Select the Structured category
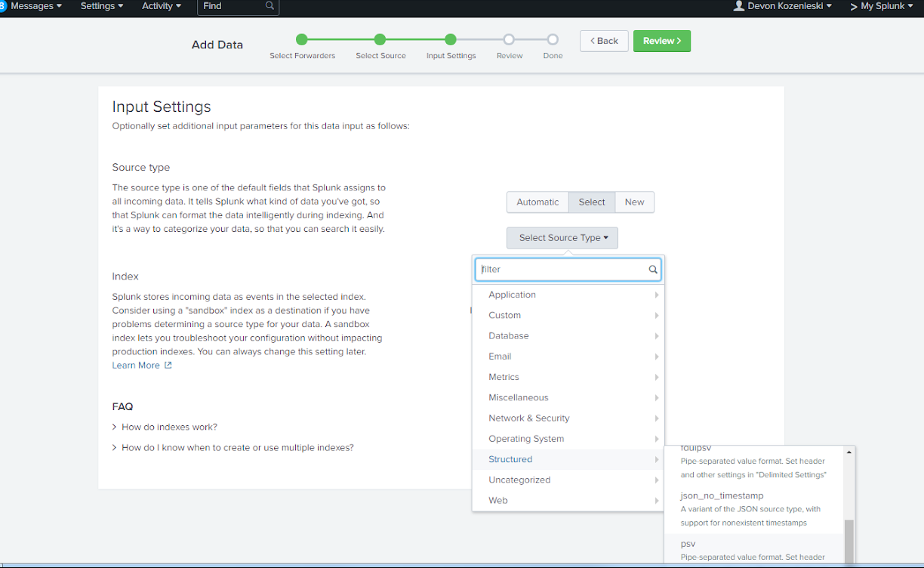The height and width of the screenshot is (568, 924). [568, 459]
